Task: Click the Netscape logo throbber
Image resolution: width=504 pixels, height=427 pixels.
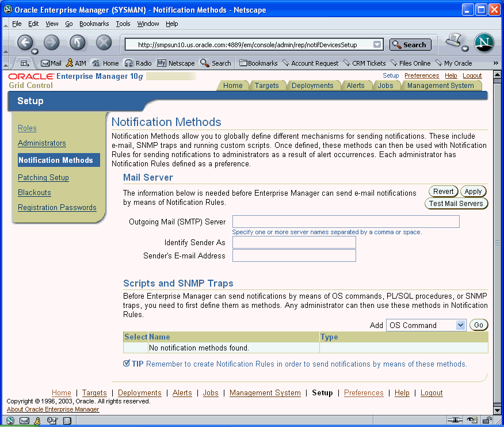Action: pos(484,42)
